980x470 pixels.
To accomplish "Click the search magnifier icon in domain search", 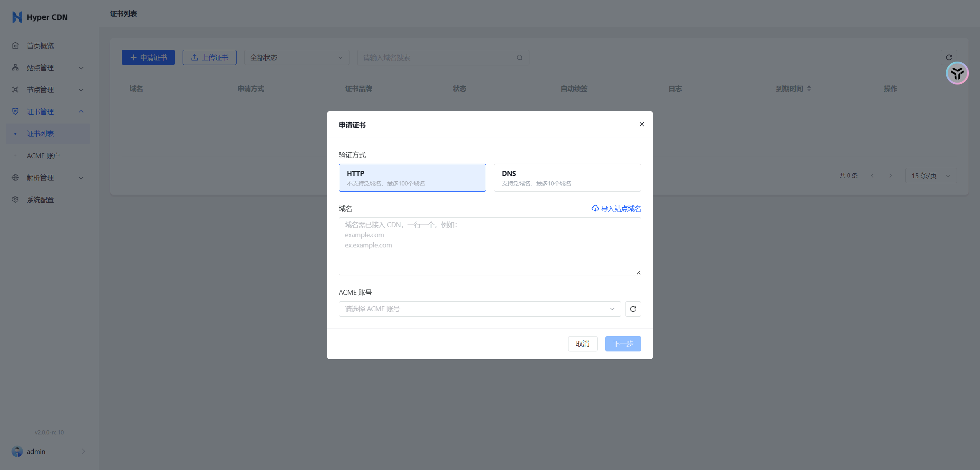I will [x=519, y=58].
